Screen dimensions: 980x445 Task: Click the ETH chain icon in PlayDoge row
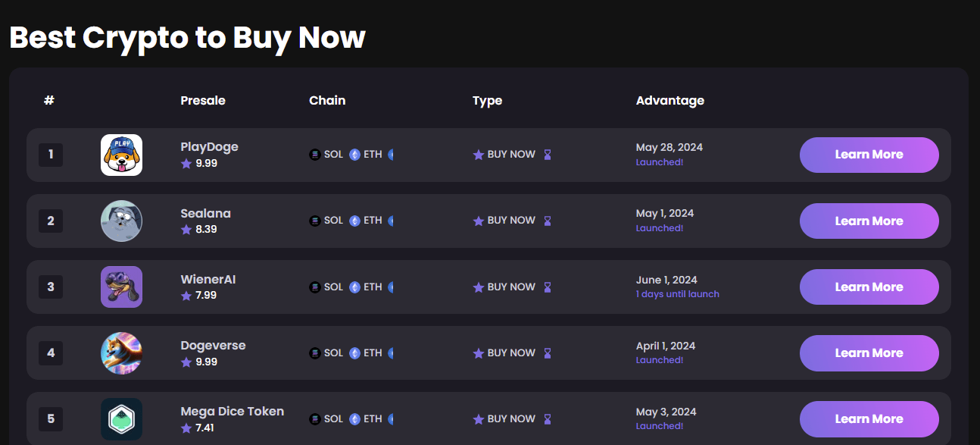pyautogui.click(x=354, y=155)
